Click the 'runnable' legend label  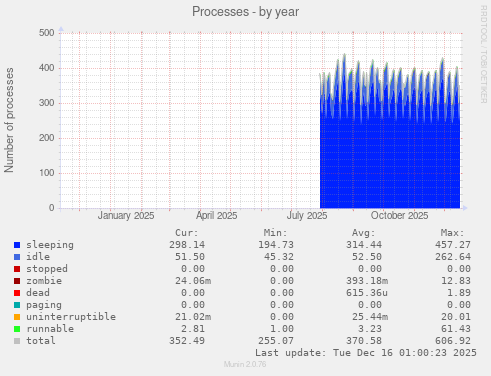50,329
